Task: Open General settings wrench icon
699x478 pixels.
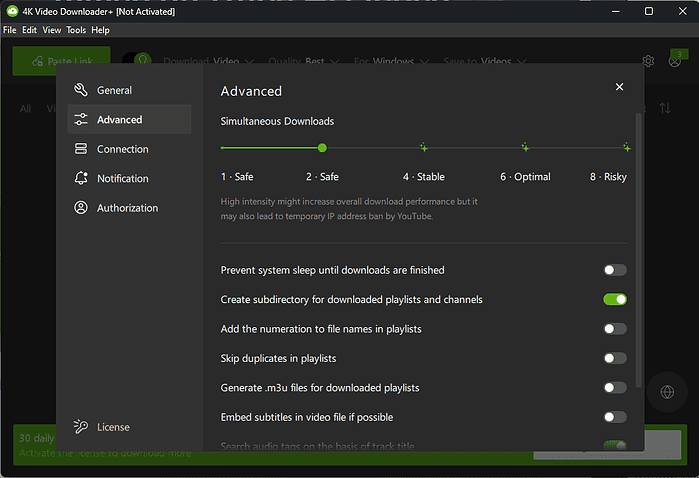Action: [x=80, y=90]
